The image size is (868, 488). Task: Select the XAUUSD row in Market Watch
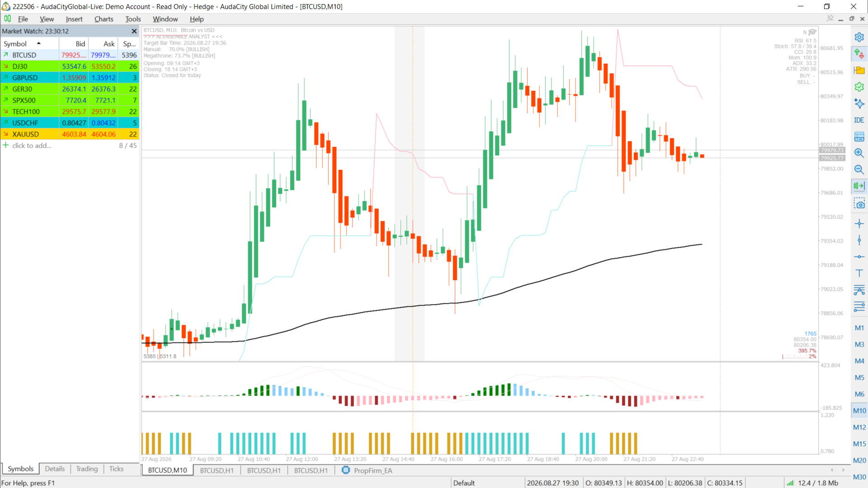click(x=70, y=134)
